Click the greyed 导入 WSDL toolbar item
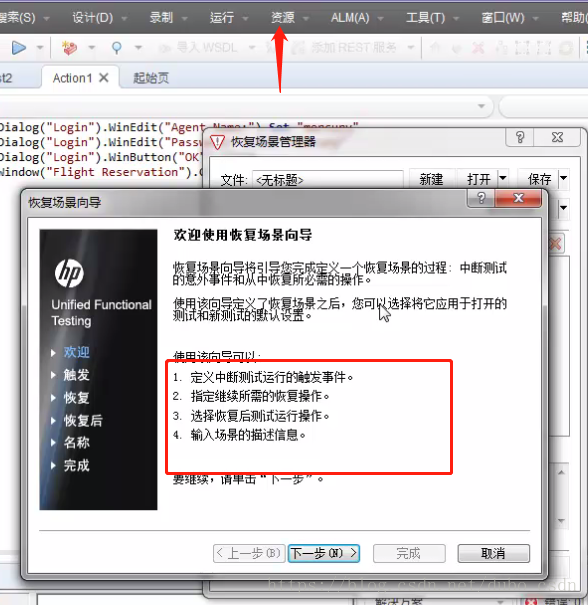 pos(198,48)
